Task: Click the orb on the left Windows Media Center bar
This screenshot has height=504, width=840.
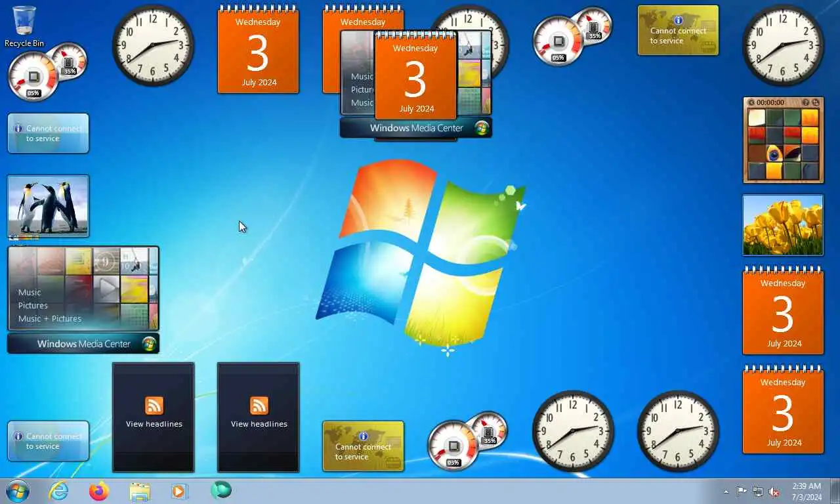Action: 149,344
